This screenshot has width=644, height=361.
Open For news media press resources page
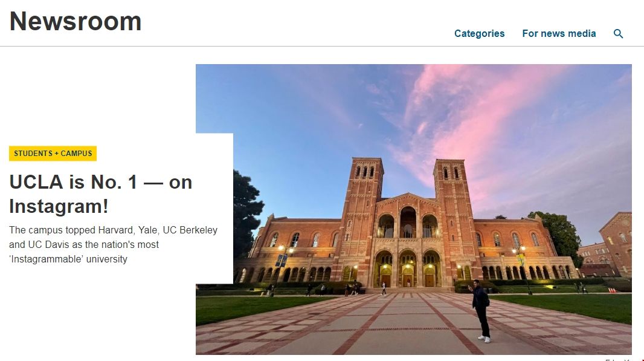click(559, 33)
